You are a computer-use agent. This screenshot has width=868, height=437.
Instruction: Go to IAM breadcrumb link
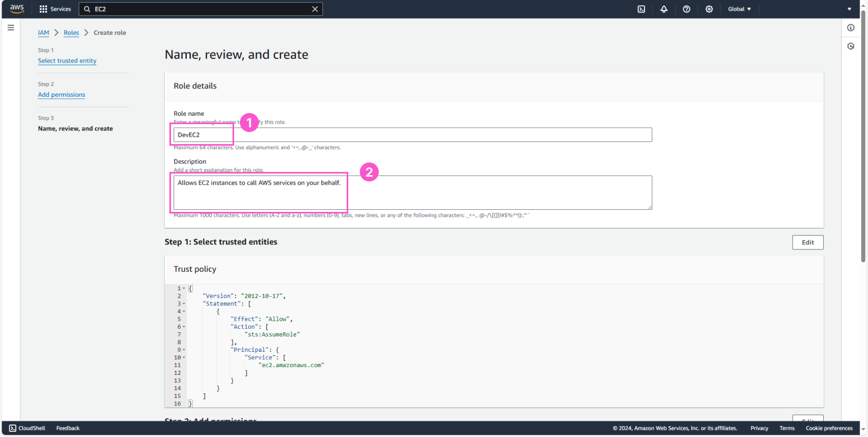pyautogui.click(x=43, y=33)
